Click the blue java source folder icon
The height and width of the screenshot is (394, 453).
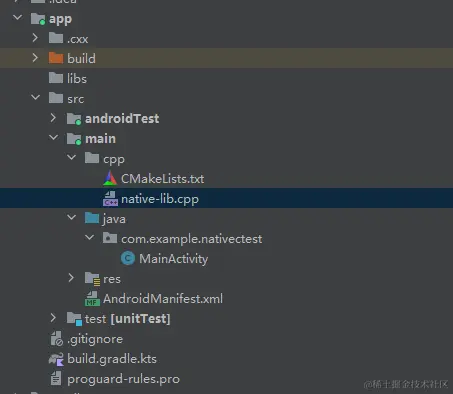coord(92,218)
